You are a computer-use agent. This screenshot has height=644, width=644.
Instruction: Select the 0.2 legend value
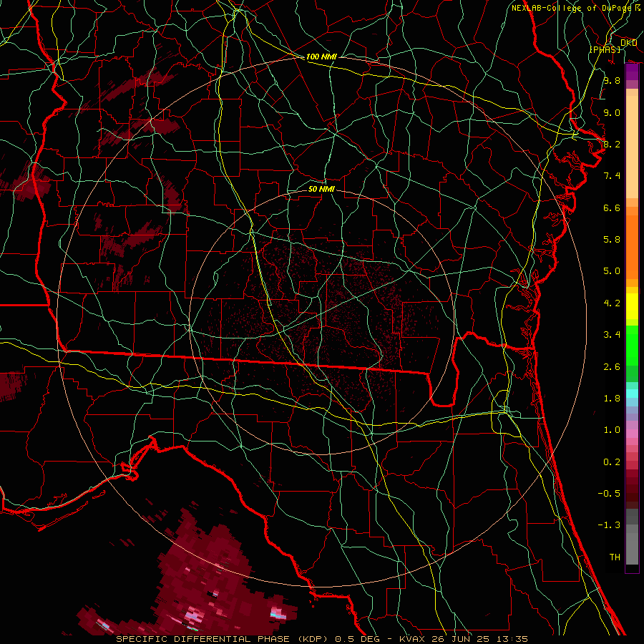point(612,462)
